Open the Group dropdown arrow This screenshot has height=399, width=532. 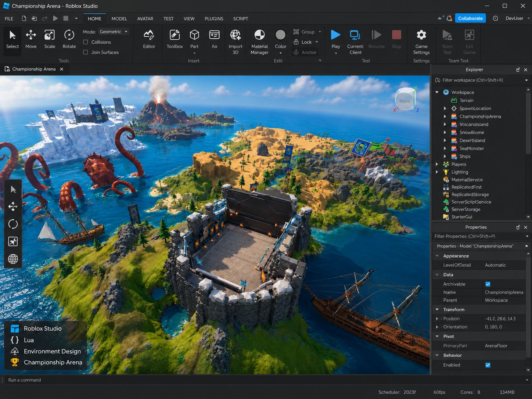(320, 32)
